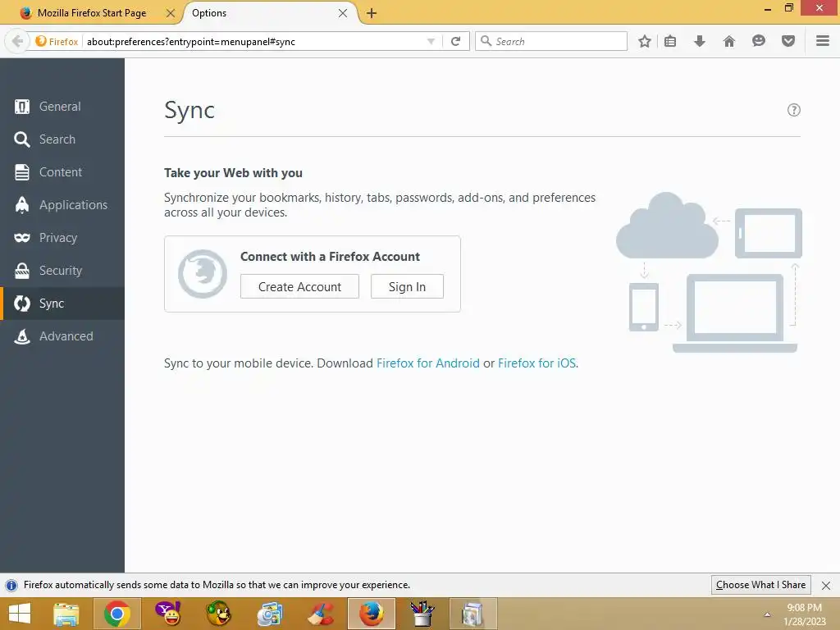Viewport: 840px width, 630px height.
Task: Click the Sign In button
Action: click(x=407, y=286)
